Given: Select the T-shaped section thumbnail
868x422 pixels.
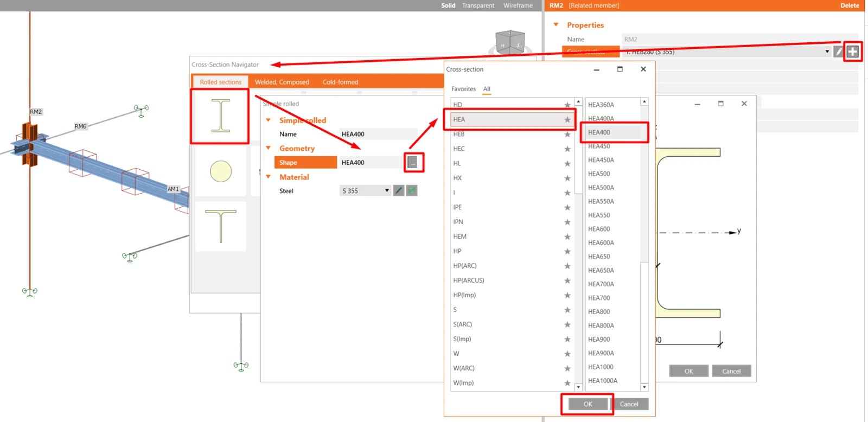Looking at the screenshot, I should 221,226.
